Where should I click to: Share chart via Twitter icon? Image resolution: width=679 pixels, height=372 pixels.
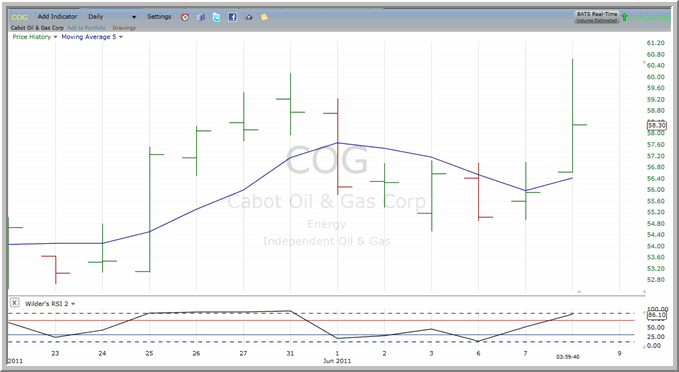coord(217,17)
